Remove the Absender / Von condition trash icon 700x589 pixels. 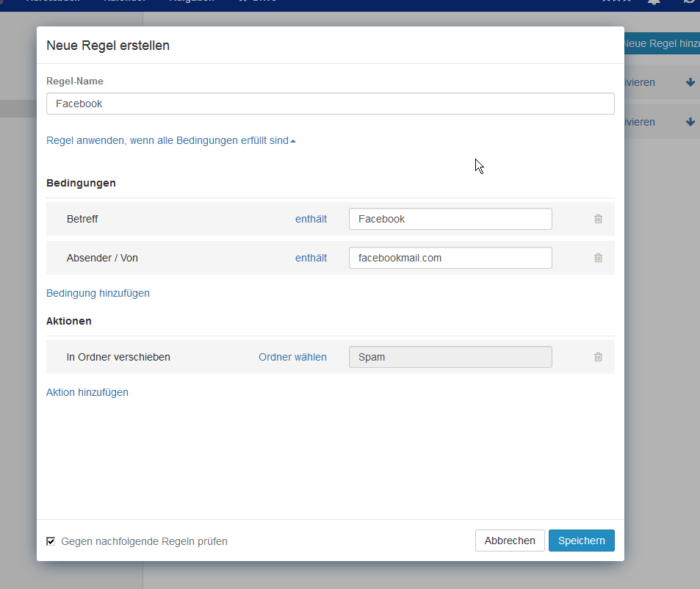[598, 258]
